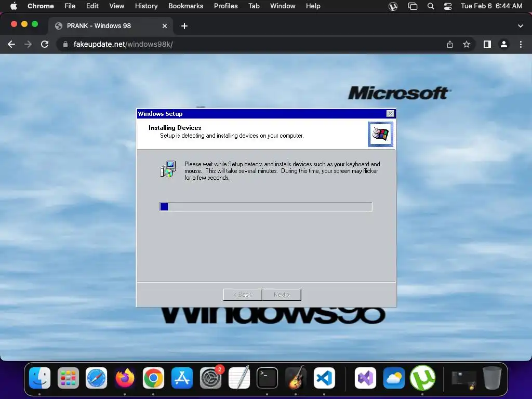This screenshot has width=532, height=399.
Task: Close the Windows Setup dialog
Action: point(391,113)
